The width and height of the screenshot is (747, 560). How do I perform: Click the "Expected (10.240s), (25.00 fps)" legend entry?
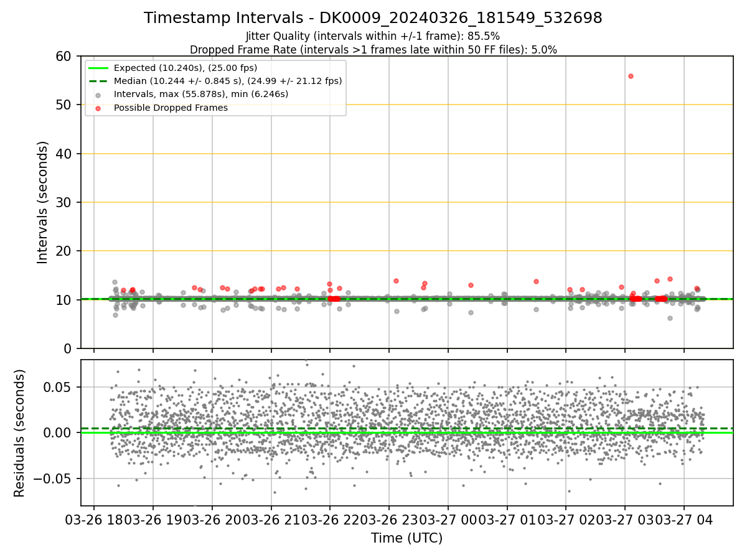[x=186, y=68]
